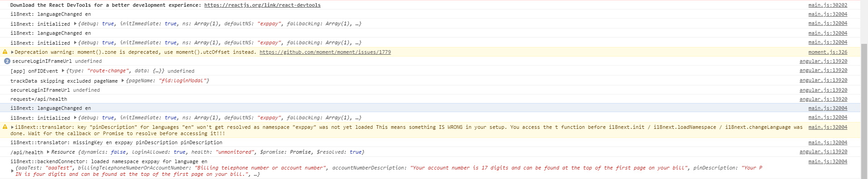
Task: Expand the onFIDEvent route-change object
Action: (x=63, y=71)
